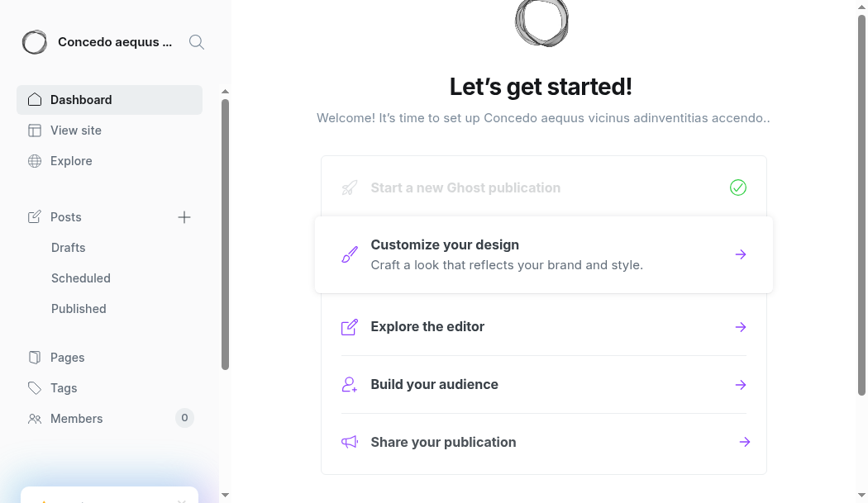Go to Scheduled posts
868x503 pixels.
coord(81,278)
